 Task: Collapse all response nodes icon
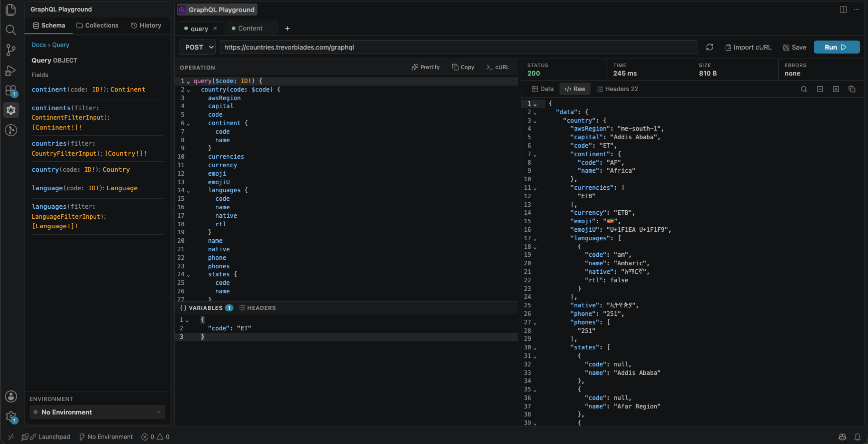tap(820, 89)
